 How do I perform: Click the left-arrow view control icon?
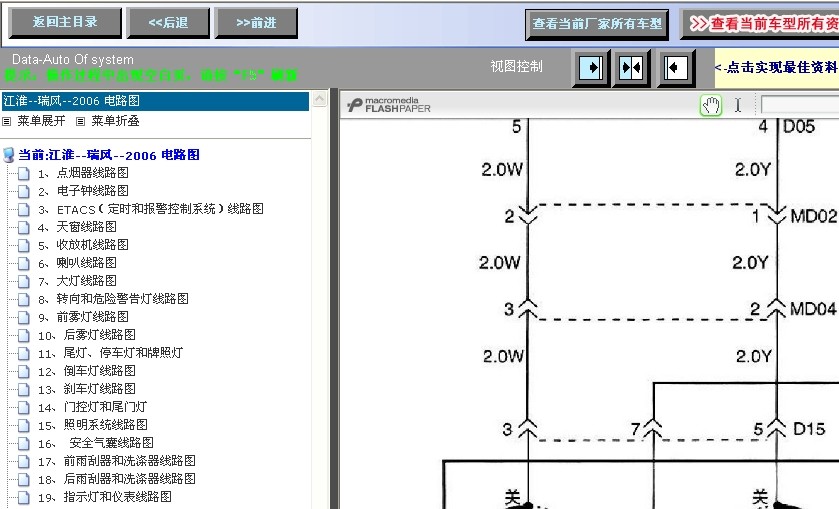click(675, 67)
